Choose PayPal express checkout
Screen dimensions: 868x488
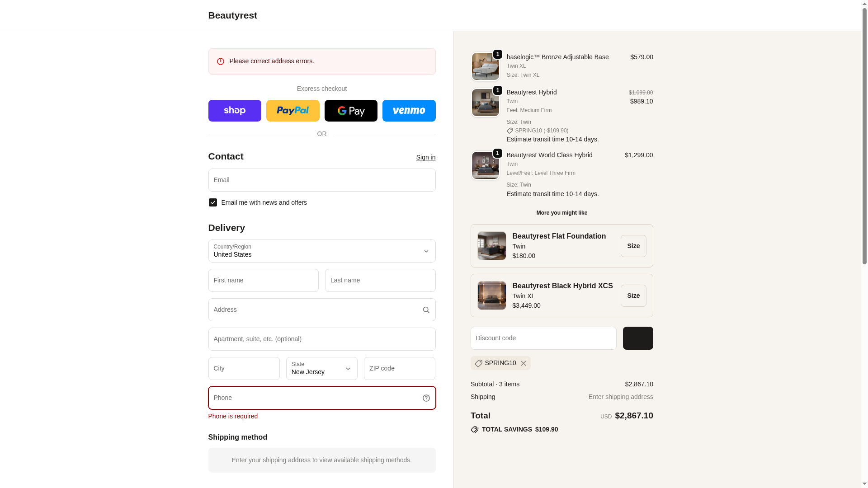pos(292,111)
